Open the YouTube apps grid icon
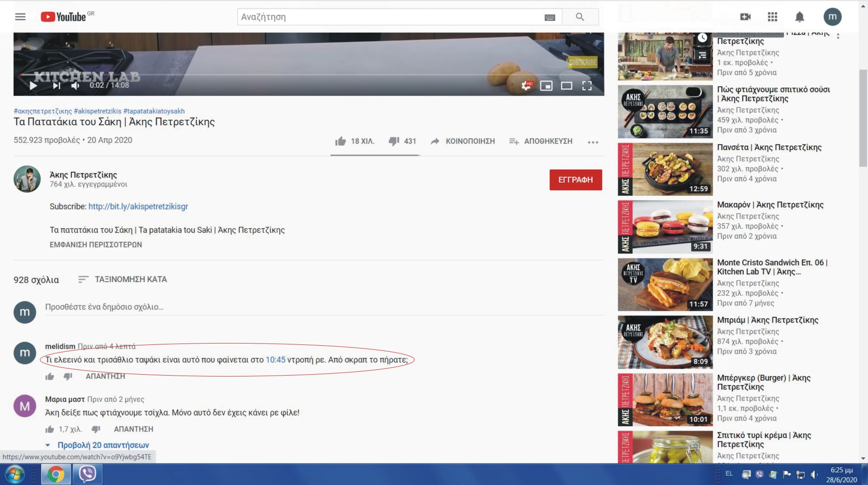Image resolution: width=868 pixels, height=485 pixels. pos(773,17)
